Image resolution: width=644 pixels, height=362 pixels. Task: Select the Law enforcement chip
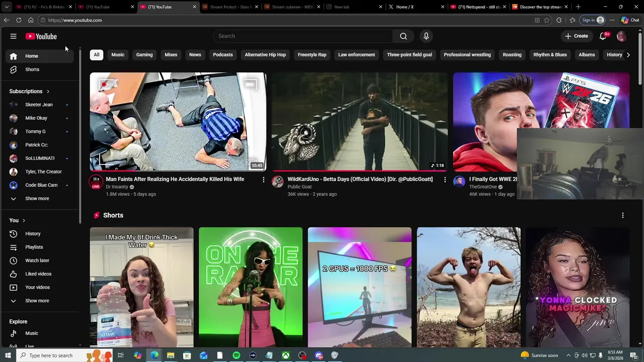click(x=357, y=55)
